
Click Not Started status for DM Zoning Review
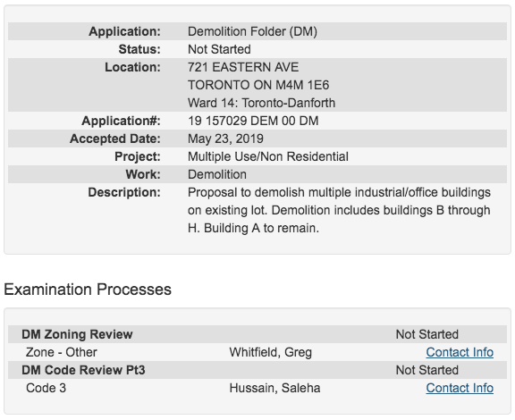pyautogui.click(x=427, y=334)
